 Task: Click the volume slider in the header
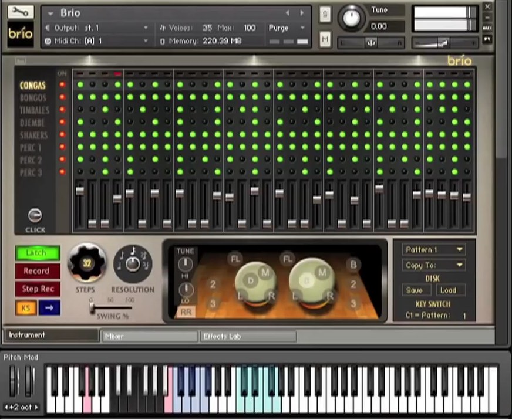(x=444, y=43)
